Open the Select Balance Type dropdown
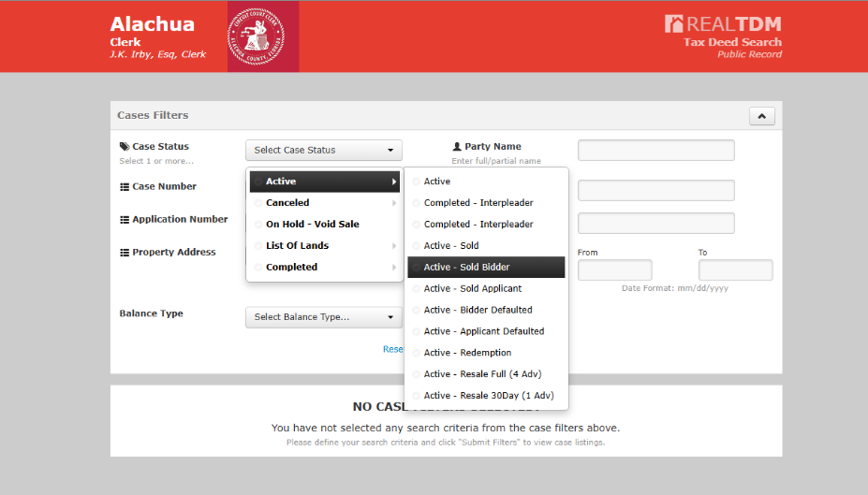The image size is (868, 495). tap(324, 317)
